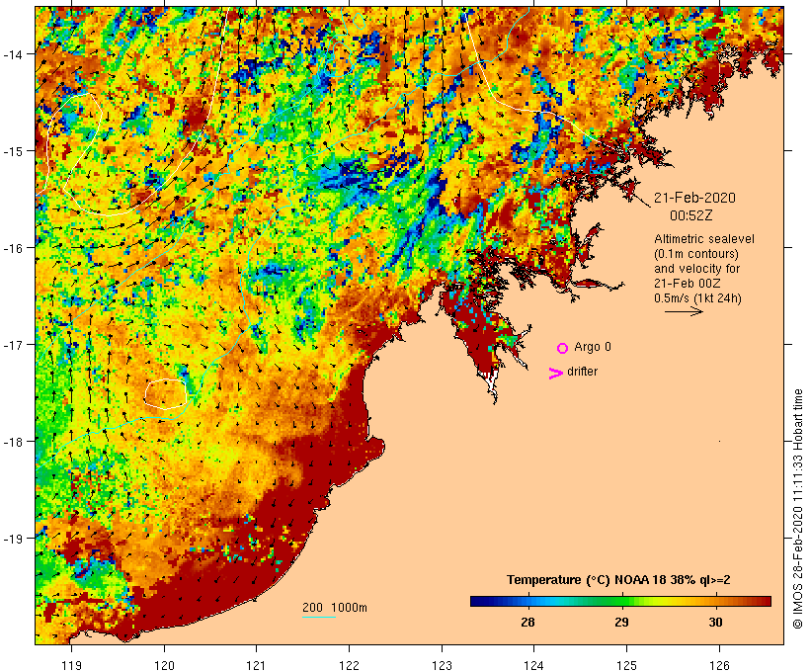Click the magenta drifter arrowhead symbol
The height and width of the screenshot is (672, 810).
555,374
